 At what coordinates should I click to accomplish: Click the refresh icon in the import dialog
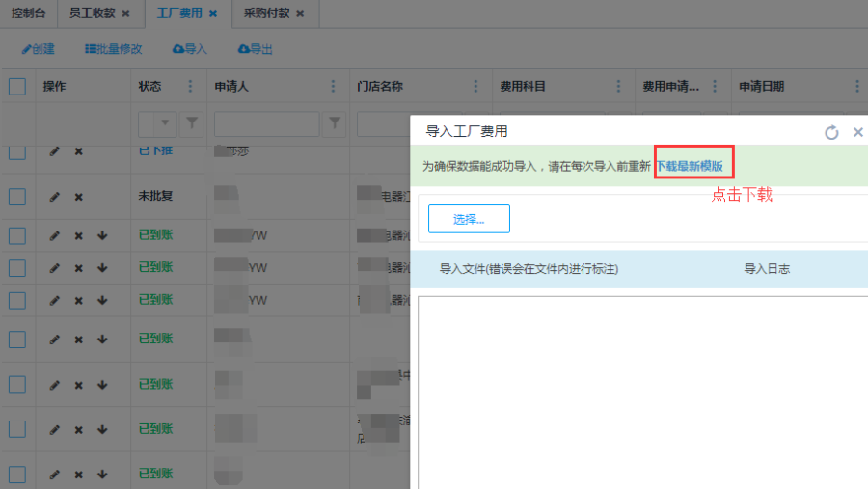pos(831,133)
